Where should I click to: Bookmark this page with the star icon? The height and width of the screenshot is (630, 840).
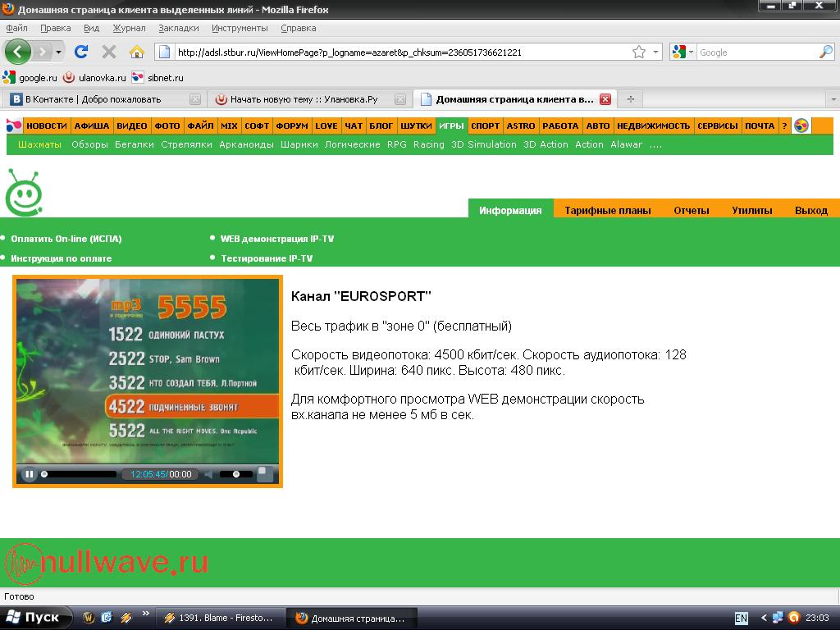coord(638,52)
